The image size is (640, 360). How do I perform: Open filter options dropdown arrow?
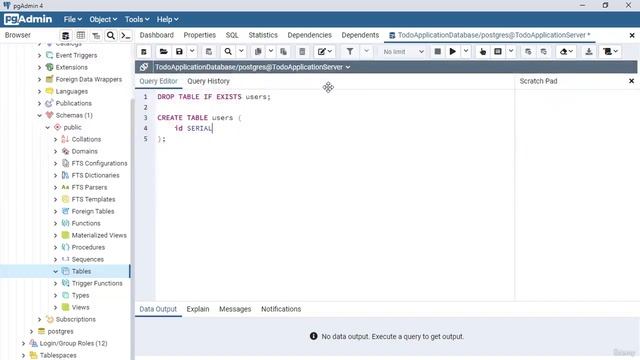pyautogui.click(x=367, y=51)
